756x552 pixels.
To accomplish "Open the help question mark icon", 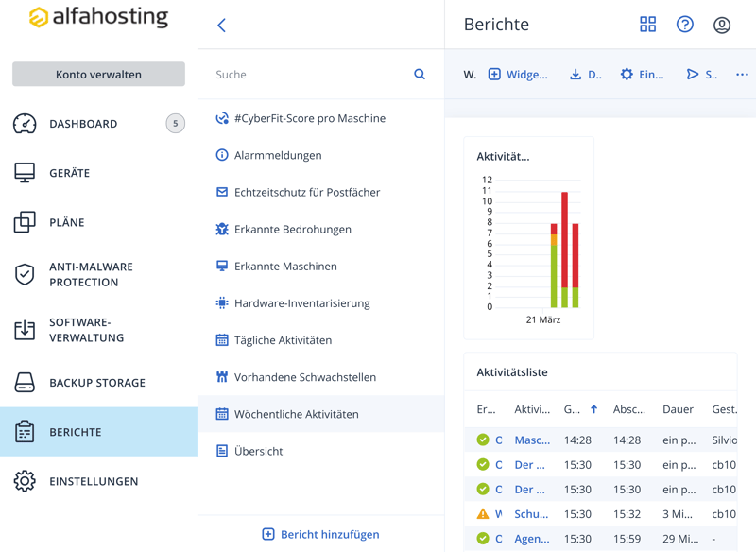I will pos(685,25).
